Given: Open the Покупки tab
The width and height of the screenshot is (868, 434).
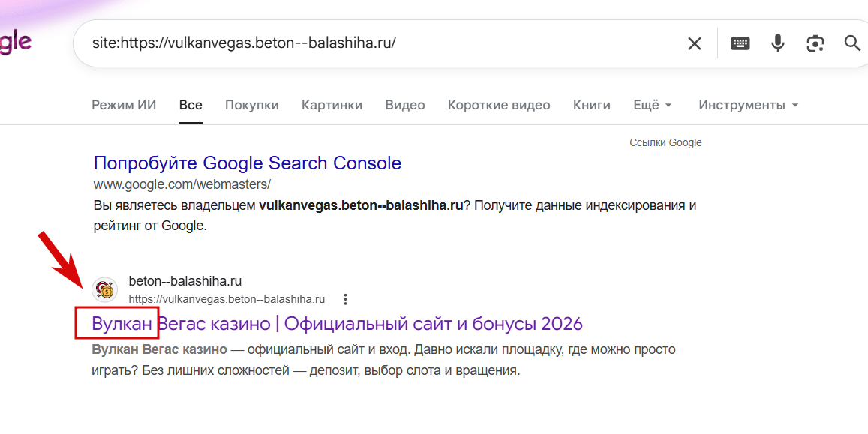Looking at the screenshot, I should 251,105.
